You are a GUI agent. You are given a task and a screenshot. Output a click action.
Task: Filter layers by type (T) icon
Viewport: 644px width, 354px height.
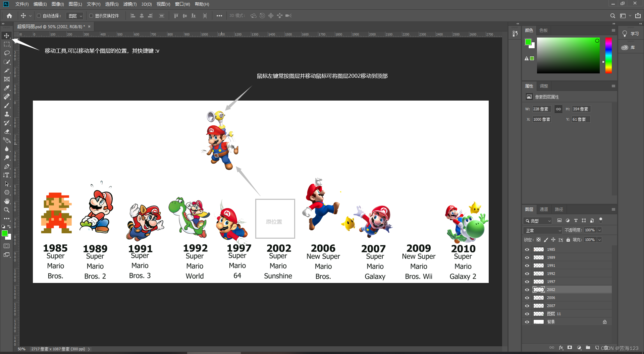coord(576,221)
